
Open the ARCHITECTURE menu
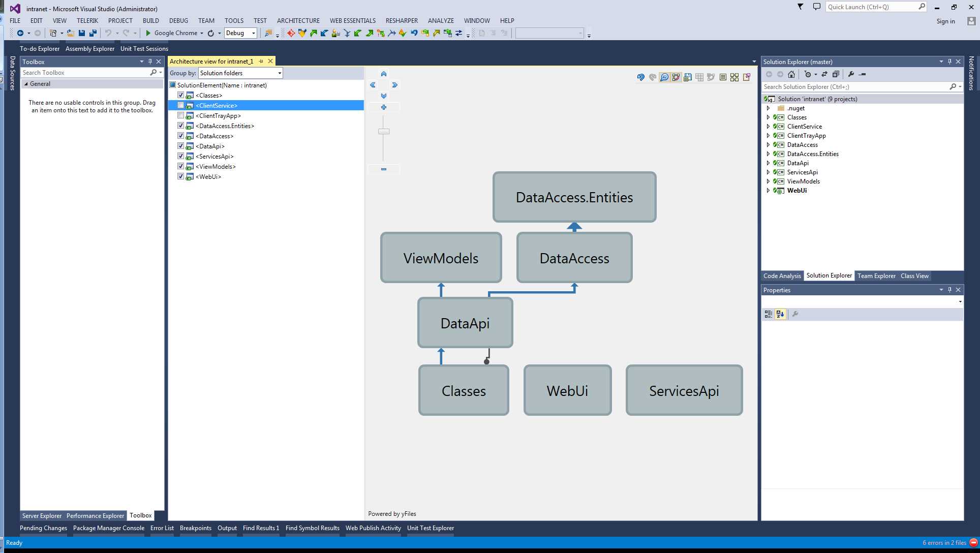(298, 20)
